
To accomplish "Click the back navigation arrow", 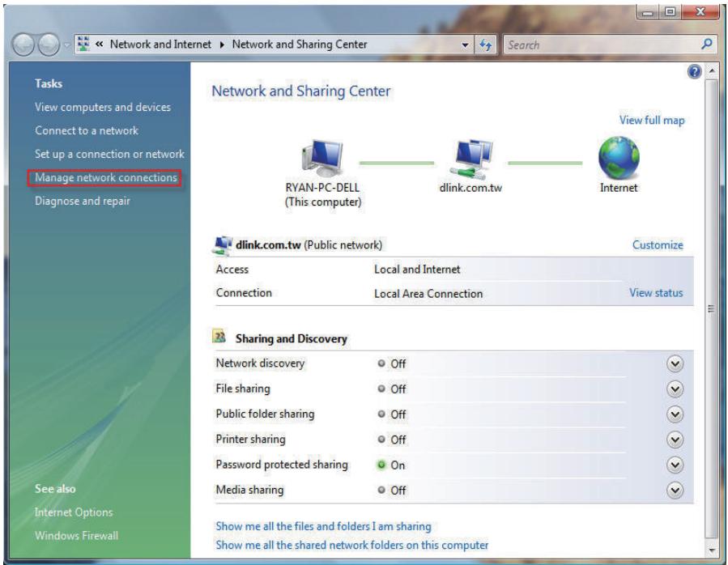I will pyautogui.click(x=23, y=45).
